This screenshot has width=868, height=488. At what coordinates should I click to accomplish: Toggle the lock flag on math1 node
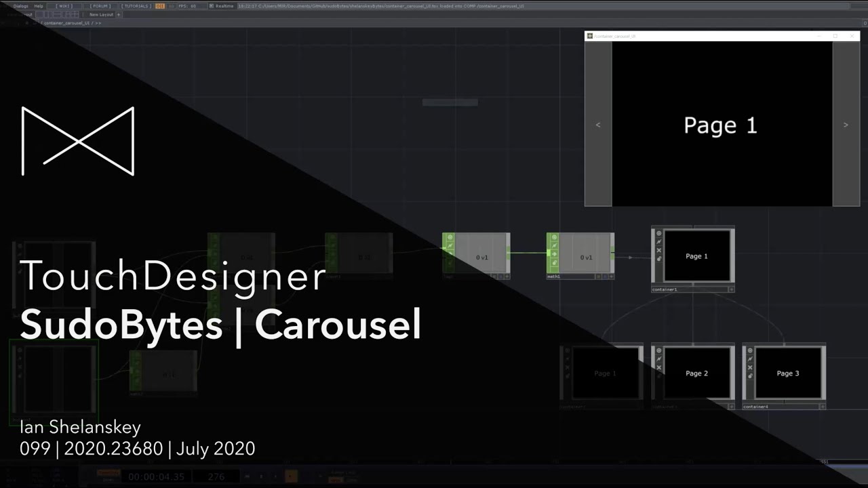pyautogui.click(x=554, y=262)
